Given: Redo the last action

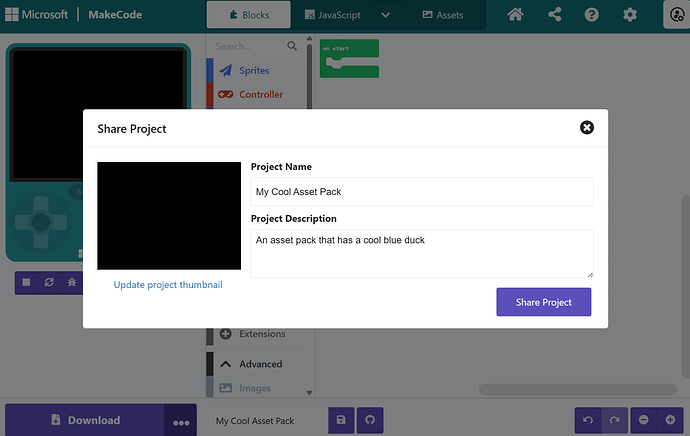Looking at the screenshot, I should pos(614,420).
